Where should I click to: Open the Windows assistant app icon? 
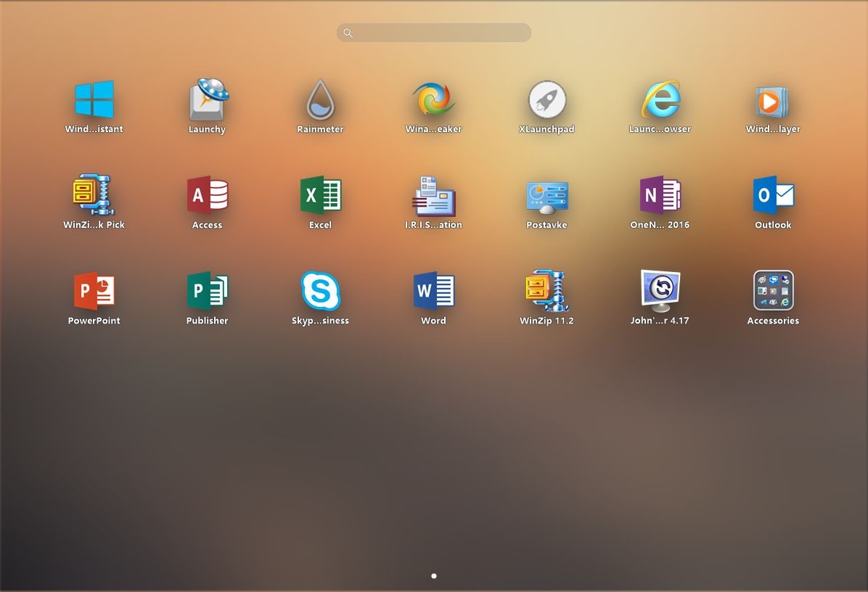point(94,99)
